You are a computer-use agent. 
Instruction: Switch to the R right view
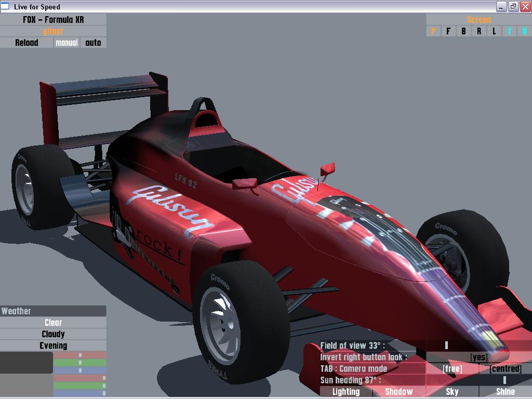click(478, 31)
